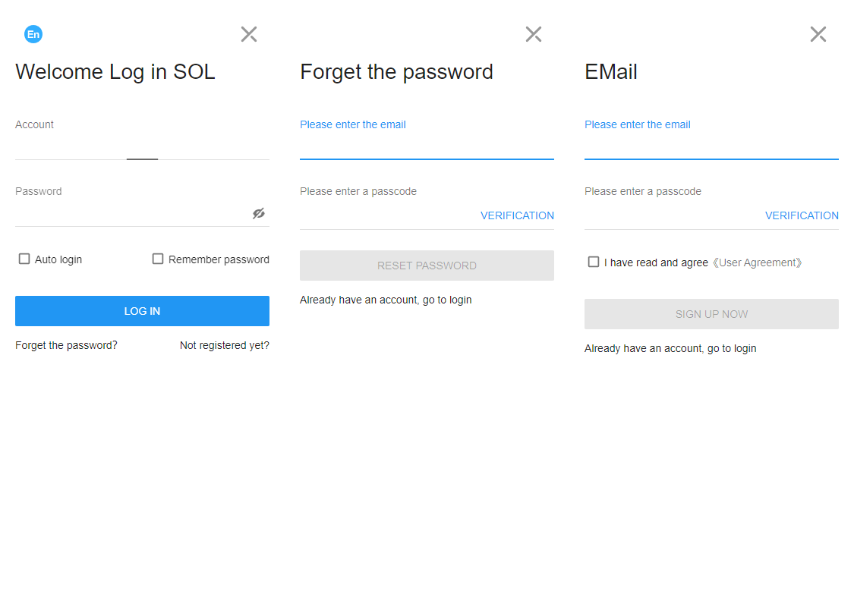Click the blue En language icon
Viewport: 854px width, 616px height.
point(33,34)
